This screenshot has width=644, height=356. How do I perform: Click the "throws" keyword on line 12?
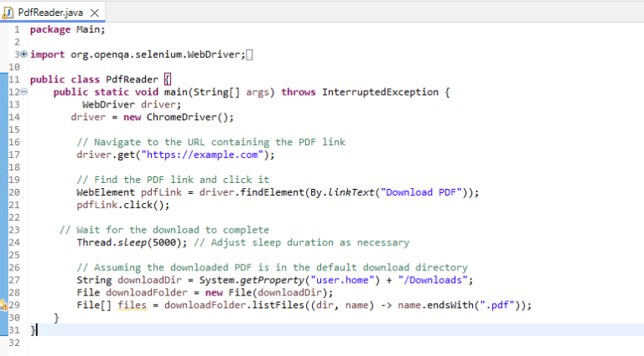coord(299,92)
